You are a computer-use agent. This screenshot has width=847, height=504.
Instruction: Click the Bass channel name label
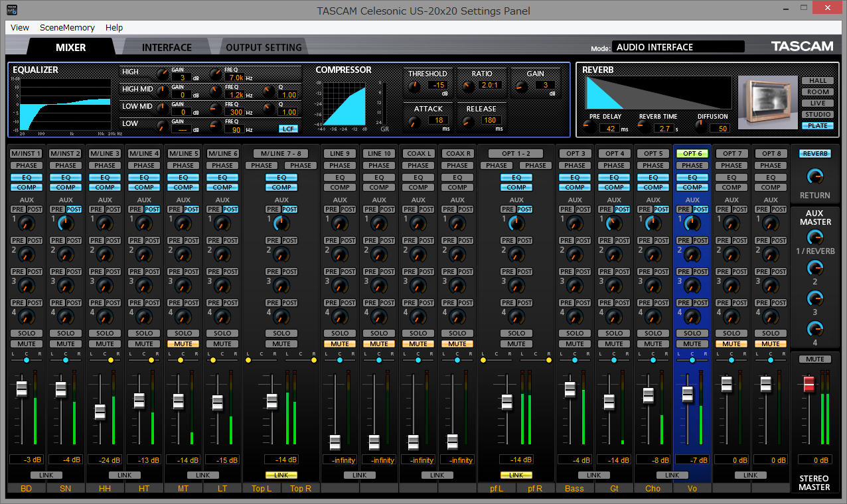[575, 489]
